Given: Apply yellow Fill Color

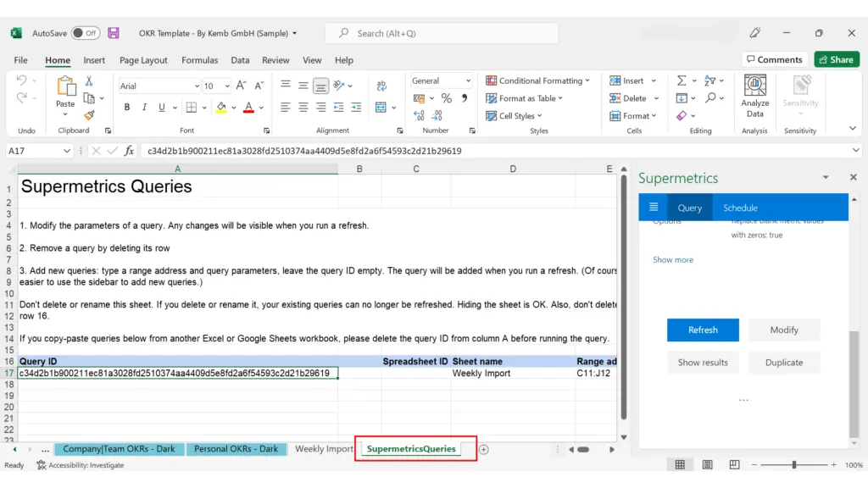Looking at the screenshot, I should (221, 108).
